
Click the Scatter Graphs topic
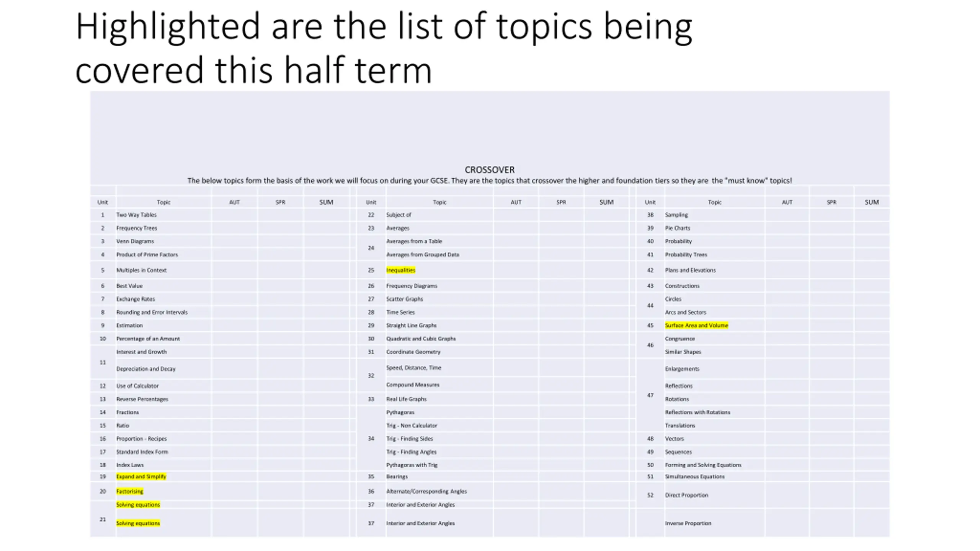click(x=404, y=299)
